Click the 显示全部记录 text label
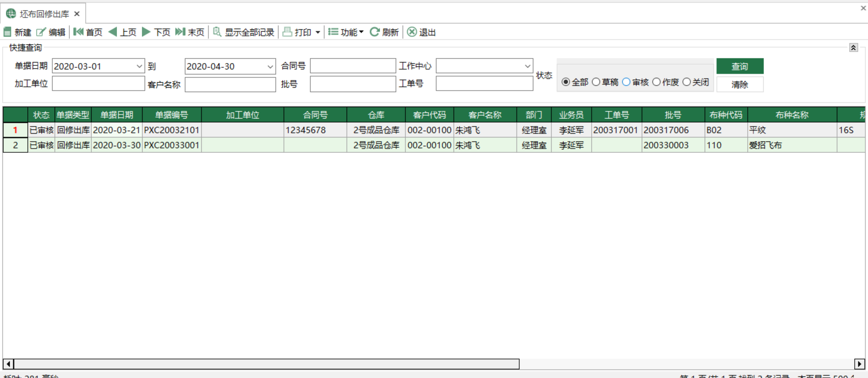Screen dimensions: 868x378 pyautogui.click(x=249, y=32)
